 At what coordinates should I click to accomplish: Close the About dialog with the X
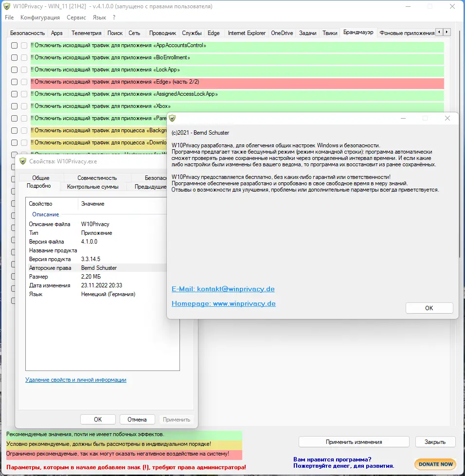[x=447, y=118]
